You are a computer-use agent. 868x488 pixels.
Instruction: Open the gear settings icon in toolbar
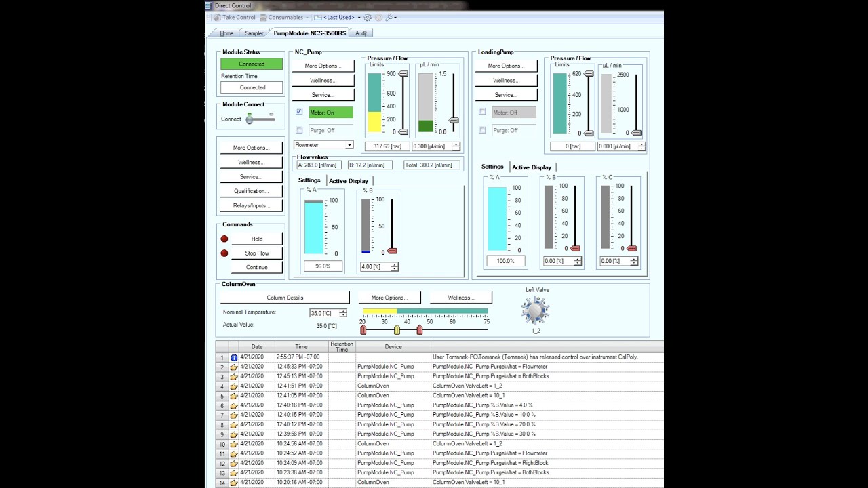pos(368,17)
